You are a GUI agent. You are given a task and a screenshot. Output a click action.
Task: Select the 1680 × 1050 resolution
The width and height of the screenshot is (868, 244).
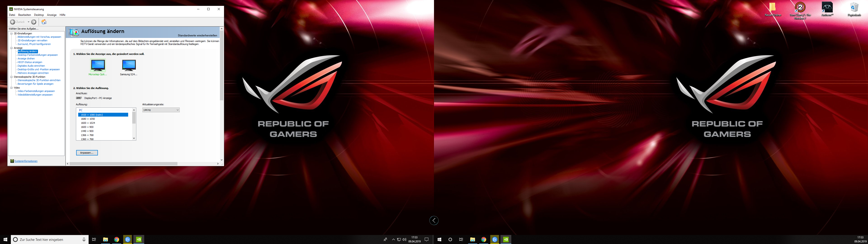pos(88,119)
